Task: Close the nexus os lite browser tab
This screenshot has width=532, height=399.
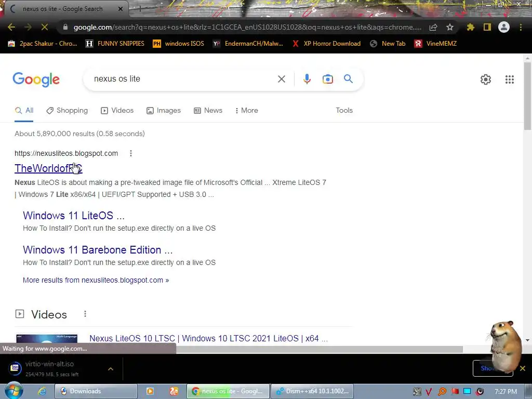Action: pyautogui.click(x=120, y=9)
